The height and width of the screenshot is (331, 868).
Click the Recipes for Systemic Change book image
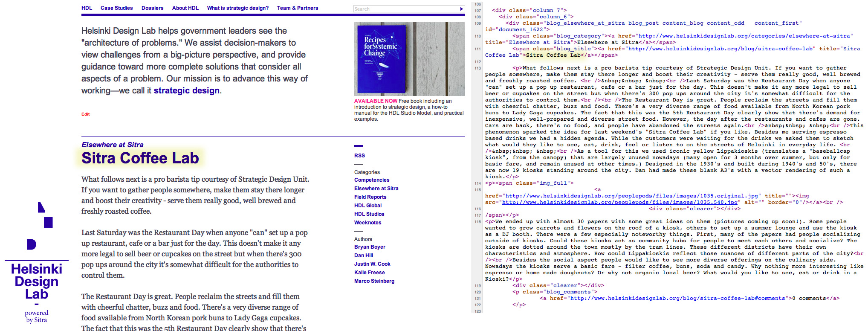click(409, 59)
